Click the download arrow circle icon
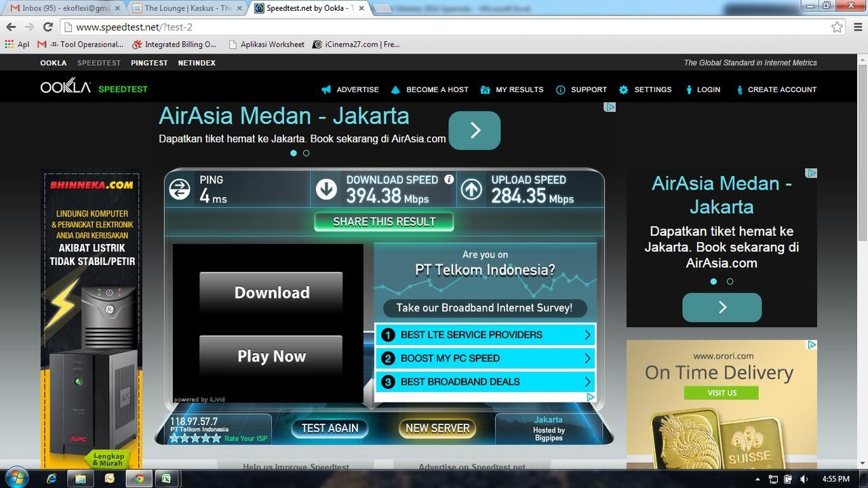This screenshot has height=488, width=868. coord(326,189)
